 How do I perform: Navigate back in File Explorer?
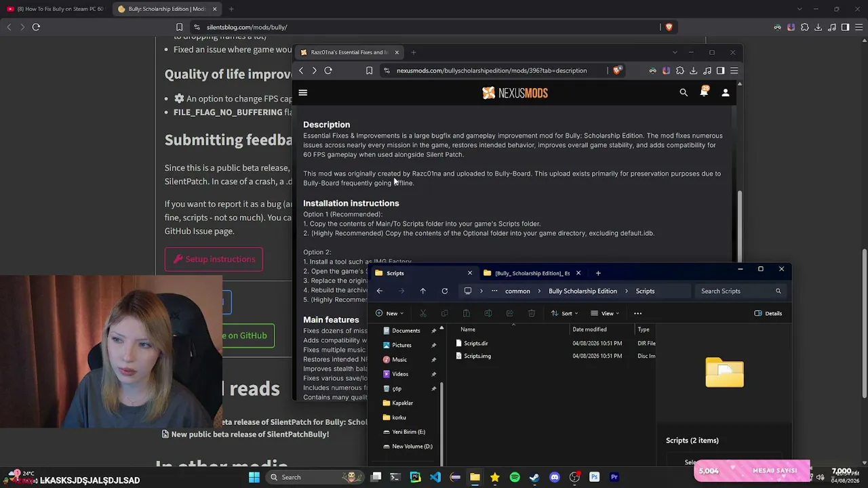click(x=380, y=291)
